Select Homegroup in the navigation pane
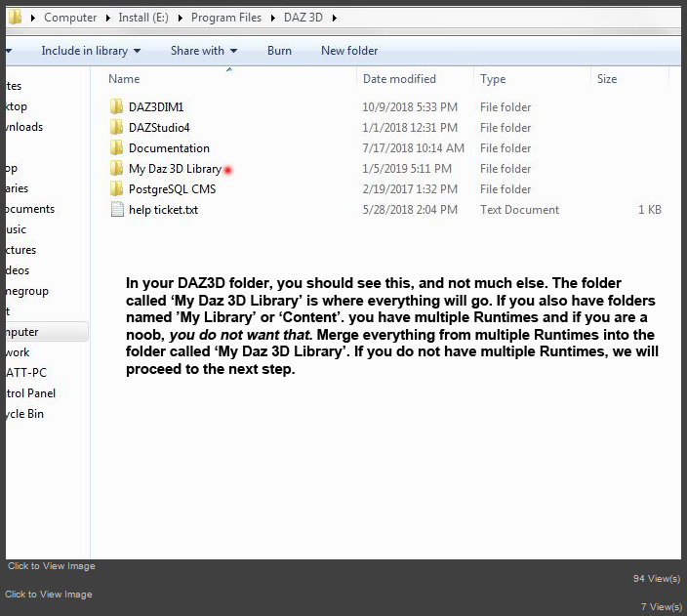Image resolution: width=687 pixels, height=616 pixels. click(x=27, y=291)
